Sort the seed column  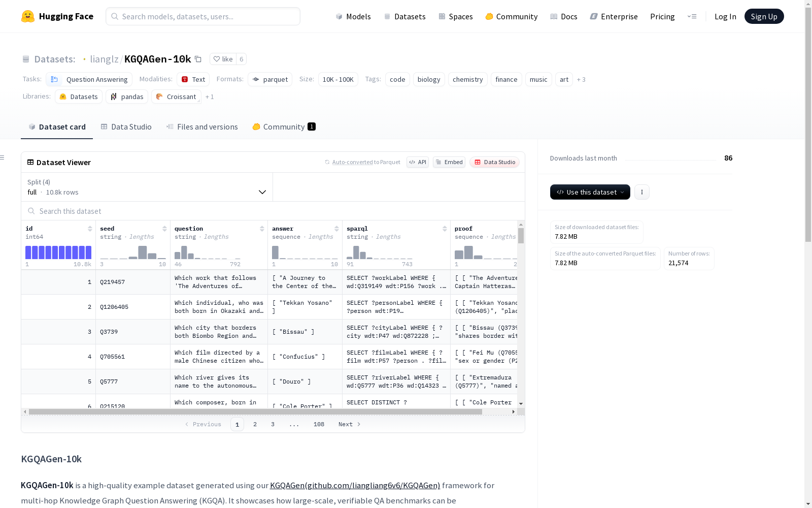coord(164,229)
